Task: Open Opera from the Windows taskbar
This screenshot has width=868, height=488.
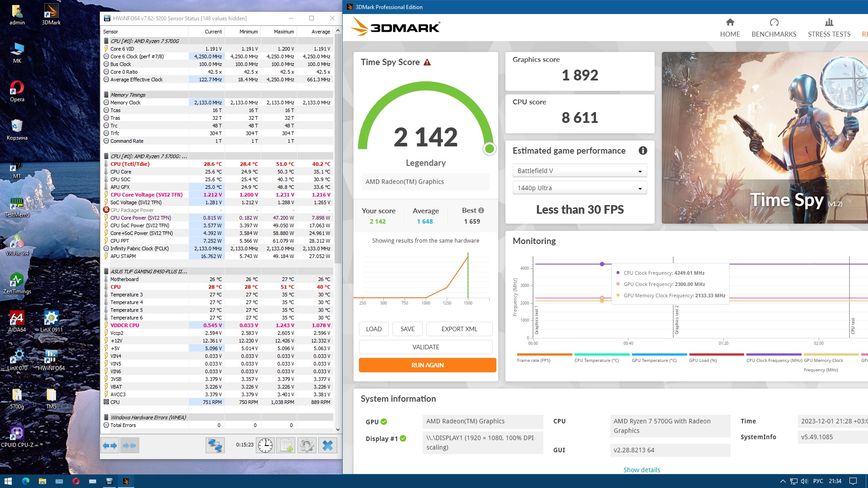Action: [75, 481]
